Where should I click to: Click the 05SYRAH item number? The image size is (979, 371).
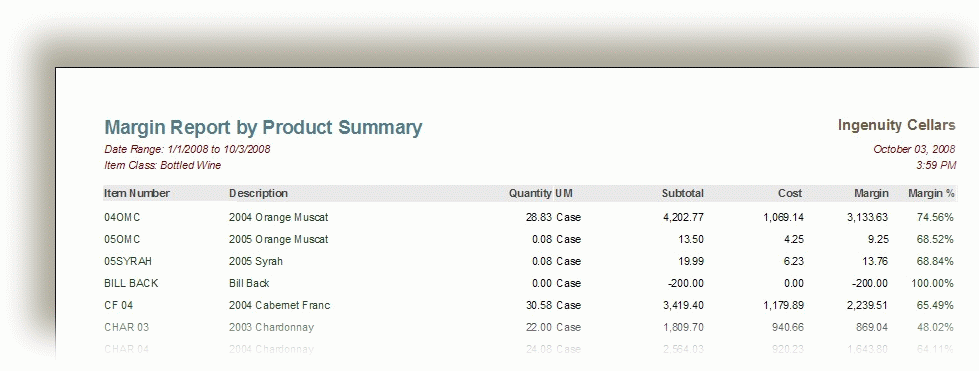(x=128, y=261)
